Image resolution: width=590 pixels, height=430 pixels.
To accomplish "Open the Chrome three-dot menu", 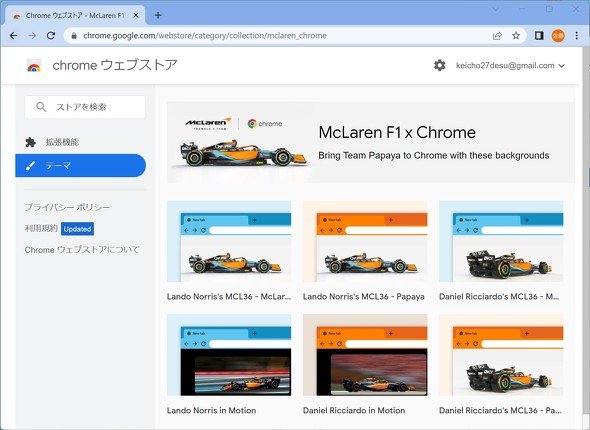I will tap(576, 36).
